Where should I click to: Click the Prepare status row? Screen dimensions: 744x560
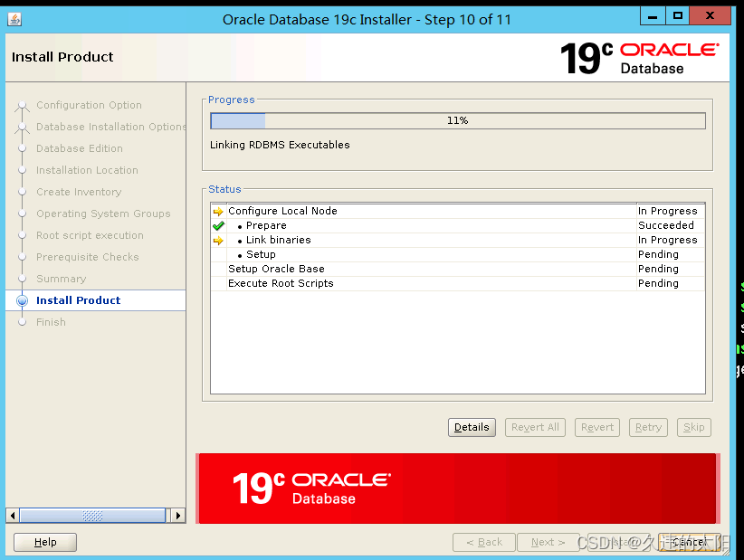pyautogui.click(x=458, y=225)
